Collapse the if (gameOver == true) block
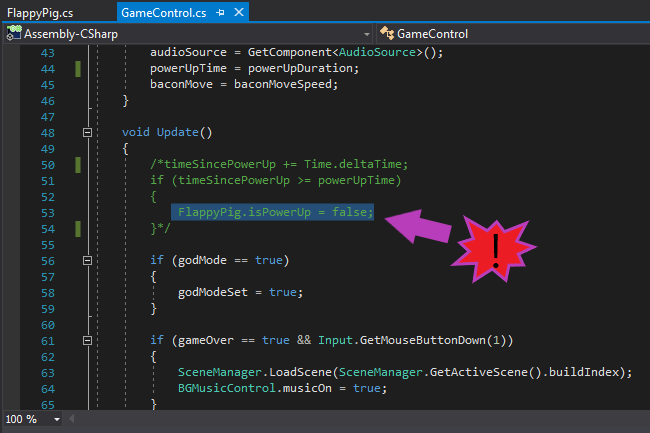650x433 pixels. coord(87,341)
